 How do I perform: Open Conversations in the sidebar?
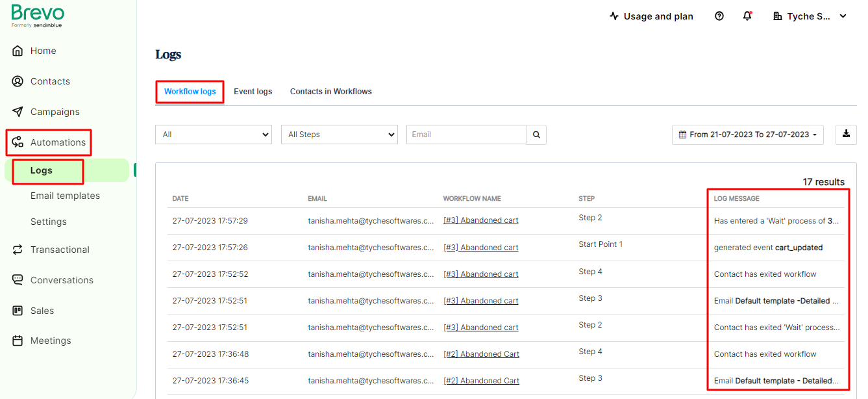coord(62,280)
